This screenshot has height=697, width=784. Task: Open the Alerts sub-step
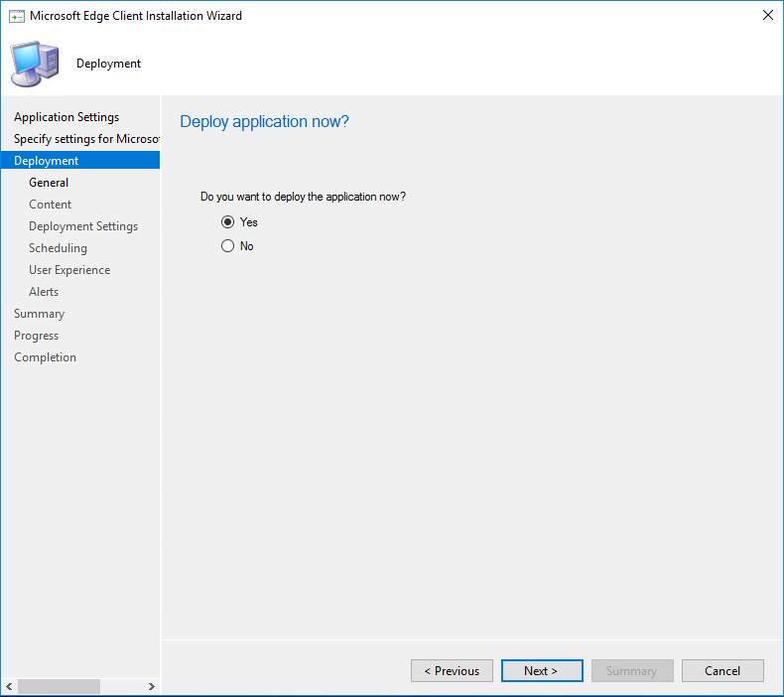point(44,292)
